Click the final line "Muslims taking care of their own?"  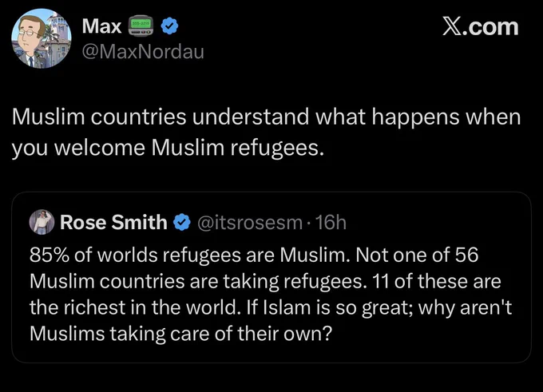pyautogui.click(x=180, y=335)
